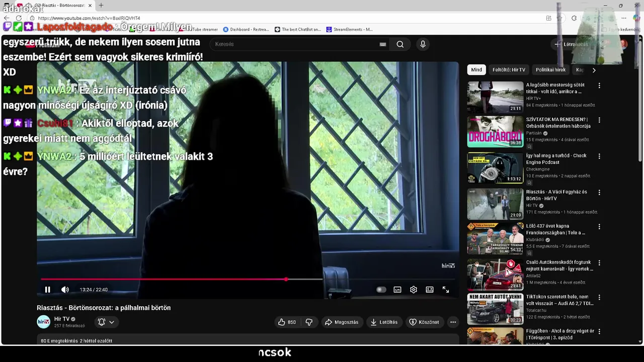Open menu for Így hal meg a turbód
644x362 pixels.
(x=599, y=156)
